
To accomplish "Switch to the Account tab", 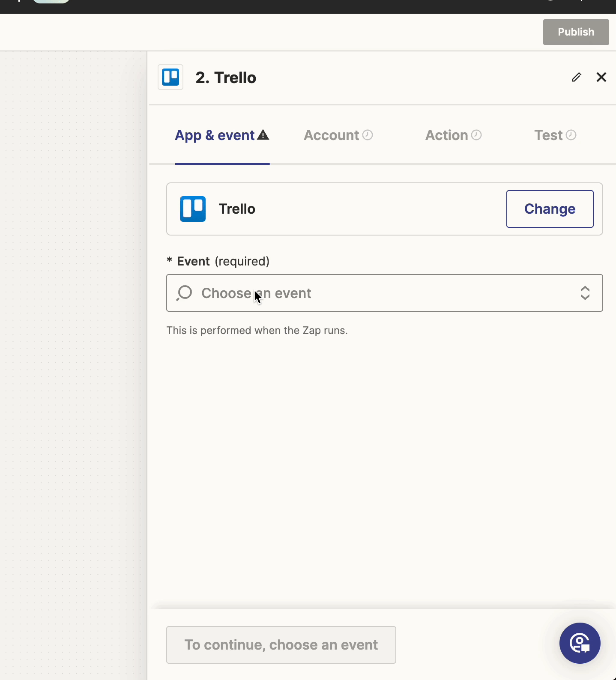I will point(338,135).
